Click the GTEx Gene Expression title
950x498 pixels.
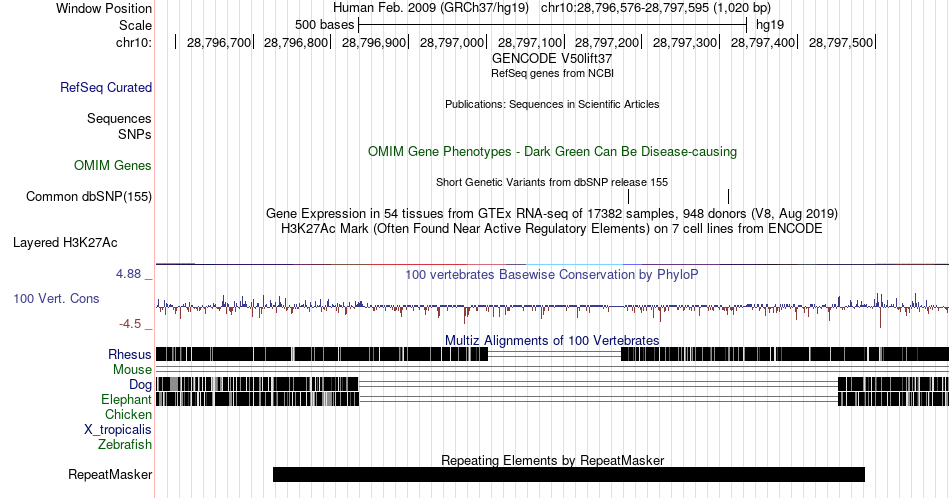(x=552, y=213)
